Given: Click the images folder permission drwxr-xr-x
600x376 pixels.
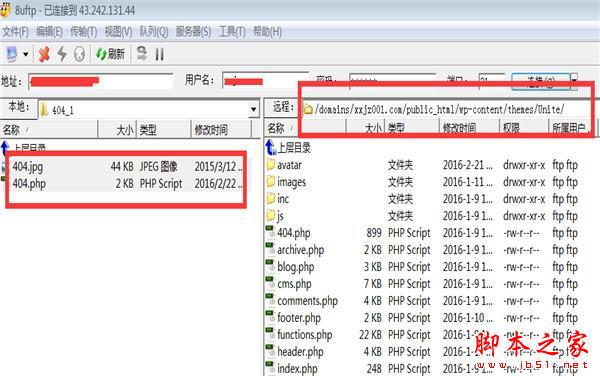Looking at the screenshot, I should coord(524,182).
